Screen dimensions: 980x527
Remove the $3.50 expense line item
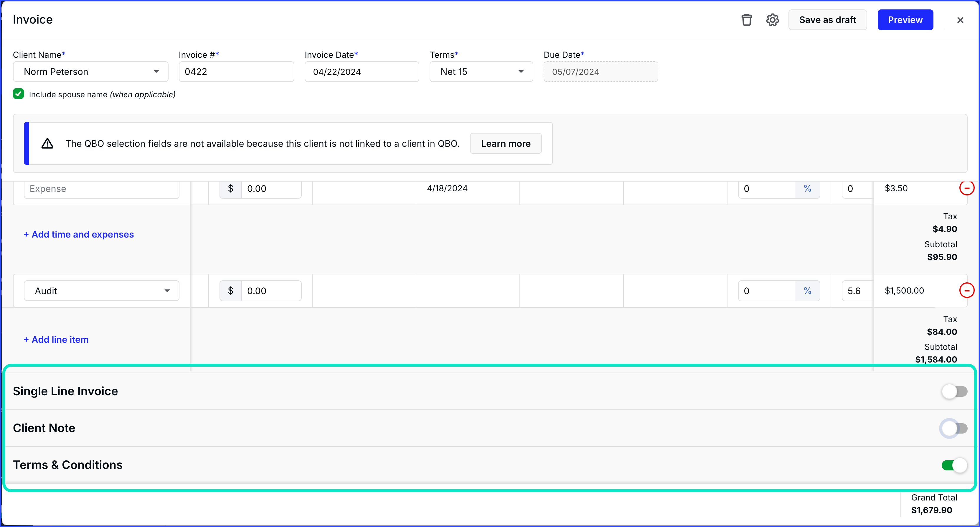click(966, 188)
